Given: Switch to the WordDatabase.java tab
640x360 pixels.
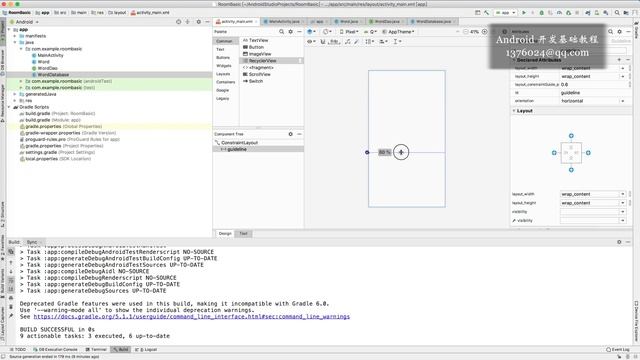Looking at the screenshot, I should pos(433,21).
